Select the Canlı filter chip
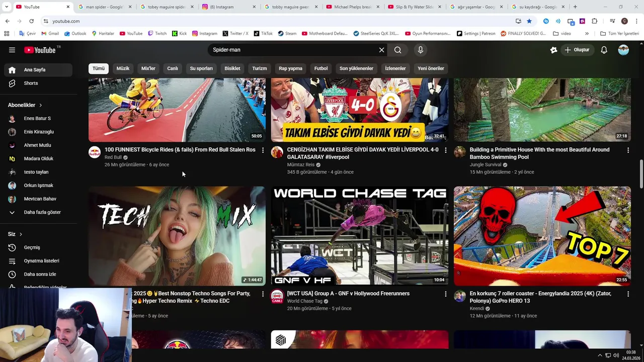Viewport: 644px width, 362px height. click(x=173, y=68)
